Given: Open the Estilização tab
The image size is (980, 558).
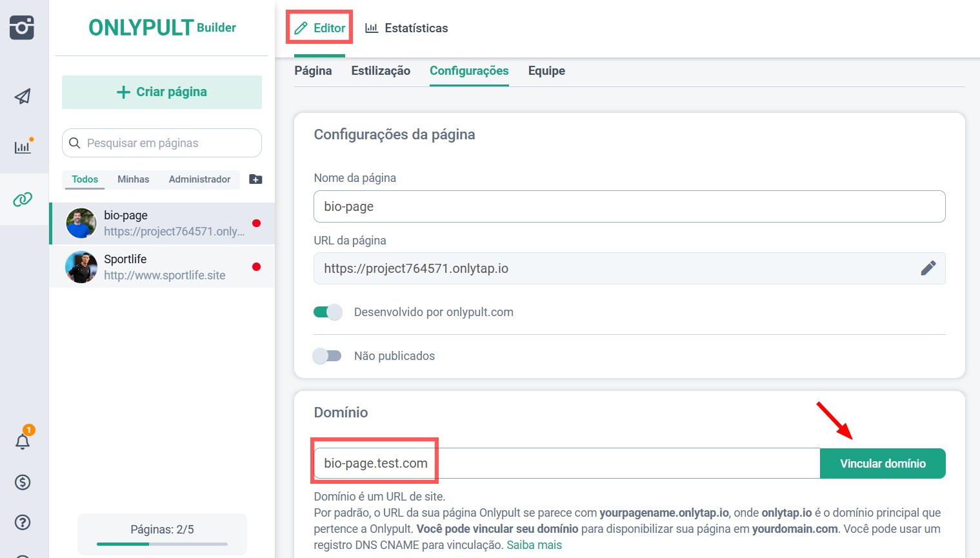Looking at the screenshot, I should 381,71.
